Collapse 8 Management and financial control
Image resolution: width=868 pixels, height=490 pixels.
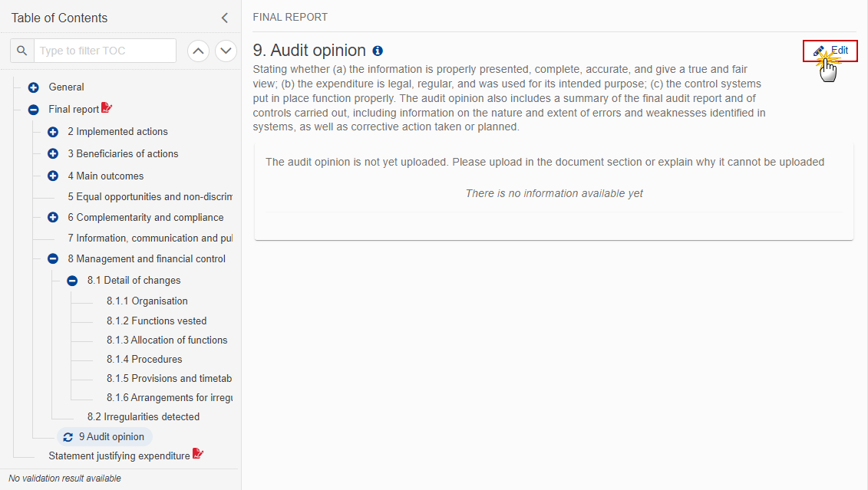pos(53,259)
